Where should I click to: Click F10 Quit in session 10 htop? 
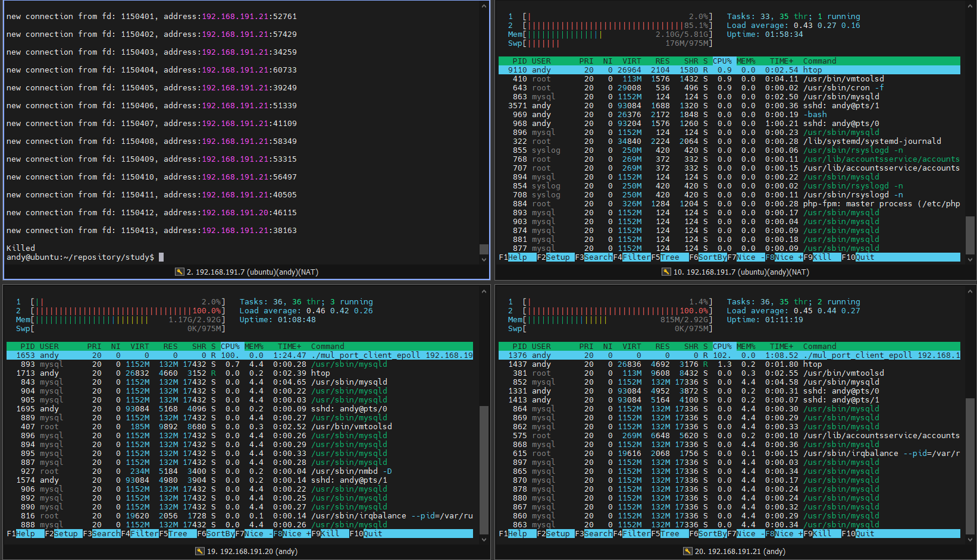[x=858, y=257]
